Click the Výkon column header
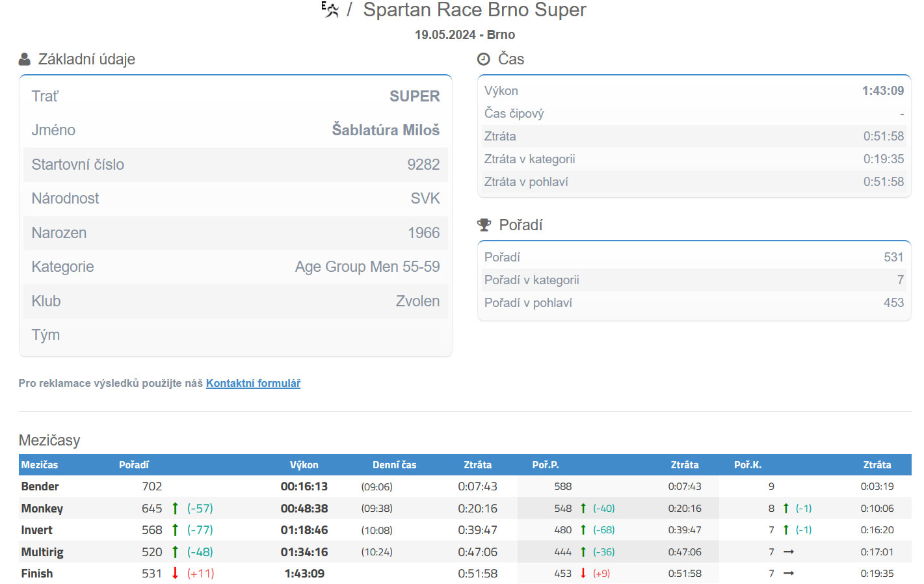The image size is (924, 584). click(x=304, y=465)
